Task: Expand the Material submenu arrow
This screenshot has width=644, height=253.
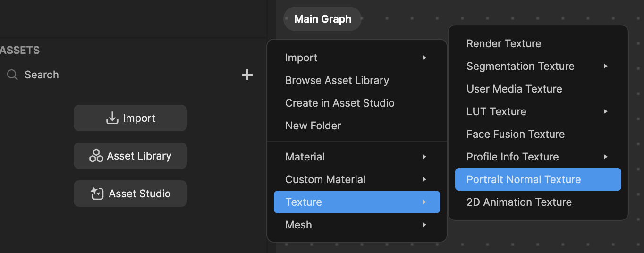Action: coord(424,157)
